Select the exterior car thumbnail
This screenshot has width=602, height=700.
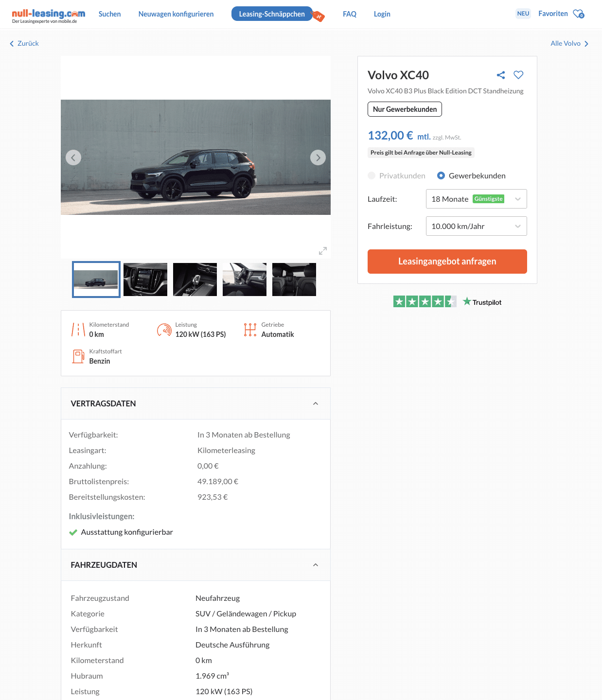96,280
